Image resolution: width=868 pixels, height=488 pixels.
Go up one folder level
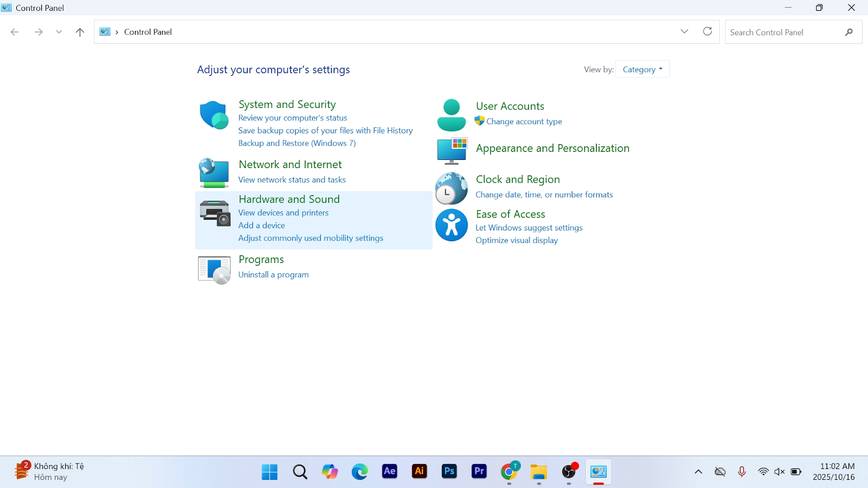click(x=80, y=32)
